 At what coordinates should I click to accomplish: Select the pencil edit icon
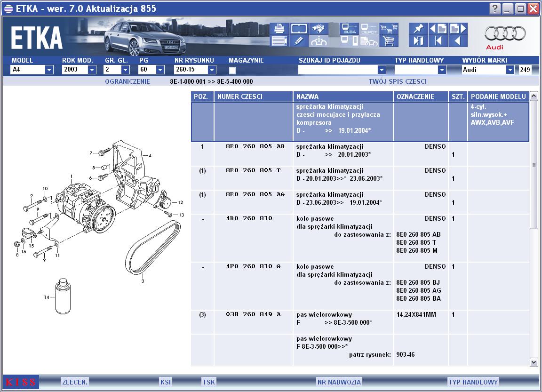pos(299,41)
